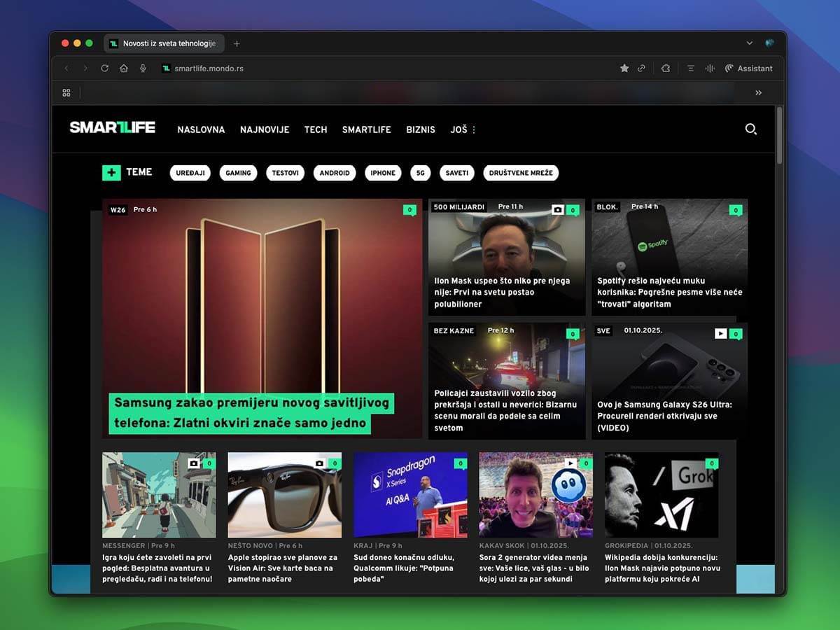This screenshot has height=630, width=840.
Task: Open the Samsung foldable phone headline article
Action: tap(250, 413)
